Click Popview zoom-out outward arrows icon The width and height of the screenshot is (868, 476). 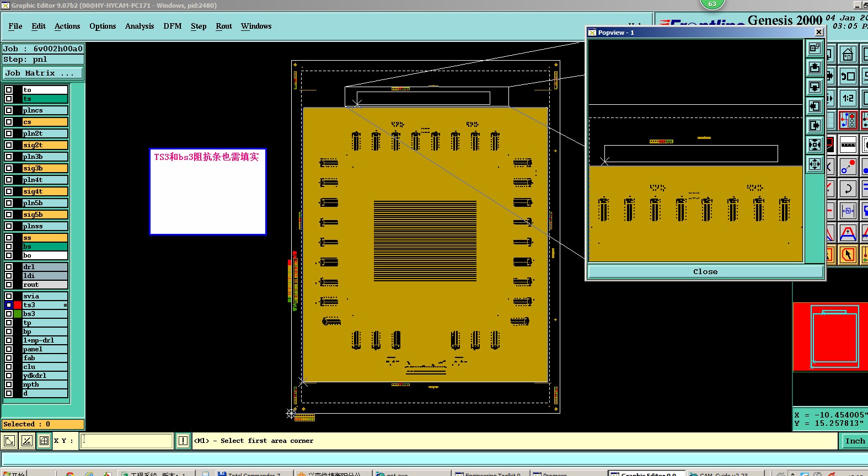[815, 164]
